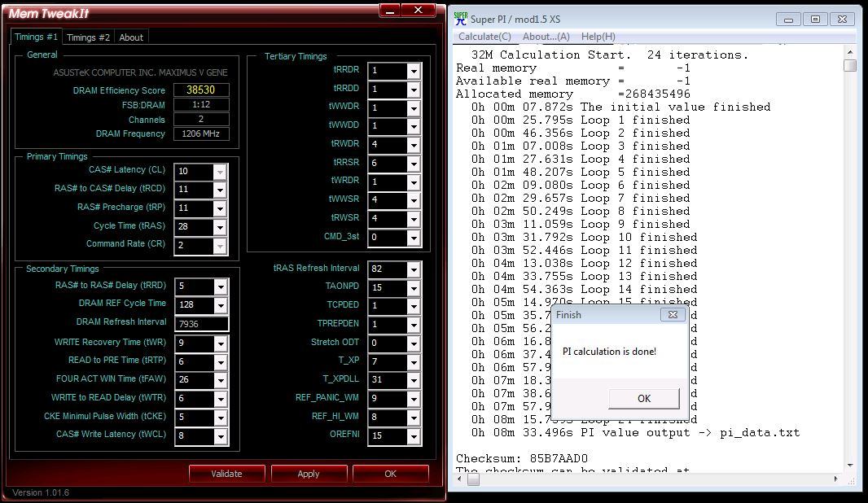This screenshot has width=868, height=503.
Task: Expand the tRRSR dropdown
Action: tap(414, 164)
